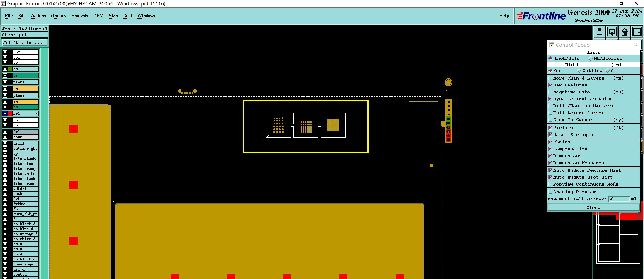Select the Inch/Mils units option
The image size is (644, 279).
tap(564, 59)
